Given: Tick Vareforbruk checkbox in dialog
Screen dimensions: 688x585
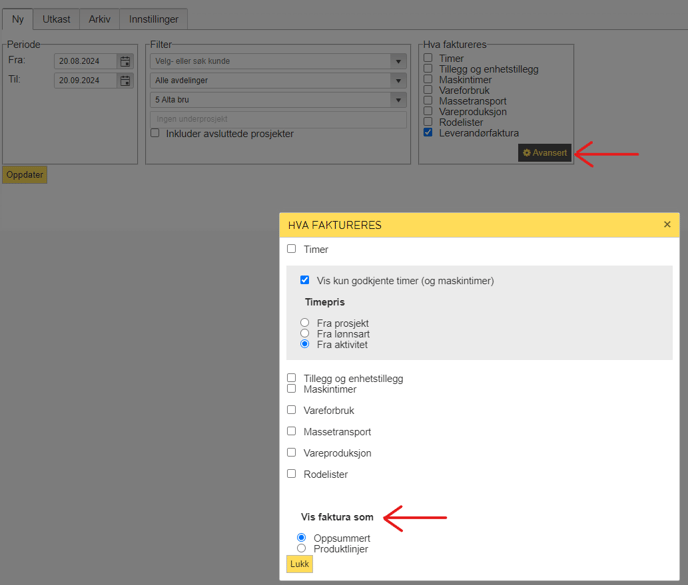Looking at the screenshot, I should [x=291, y=409].
